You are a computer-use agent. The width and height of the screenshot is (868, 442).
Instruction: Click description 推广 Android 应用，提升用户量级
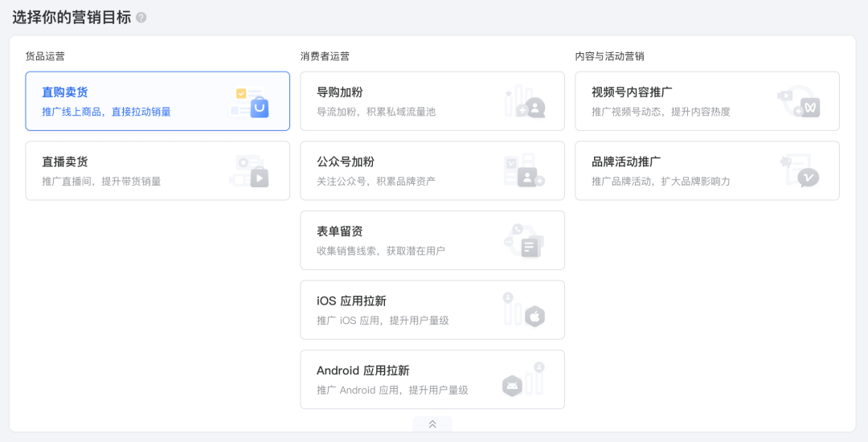click(x=392, y=391)
